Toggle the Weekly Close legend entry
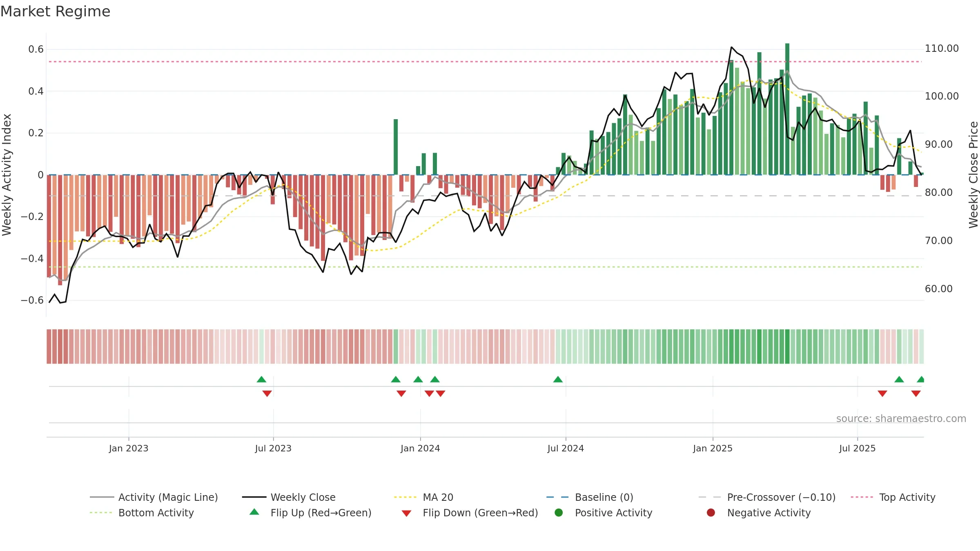Screen dimensions: 980x551 289,497
